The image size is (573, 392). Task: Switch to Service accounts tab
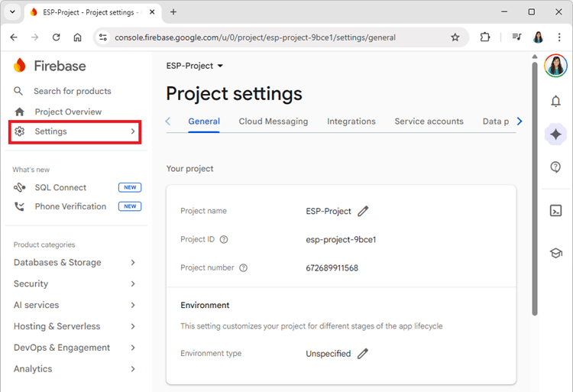coord(429,121)
